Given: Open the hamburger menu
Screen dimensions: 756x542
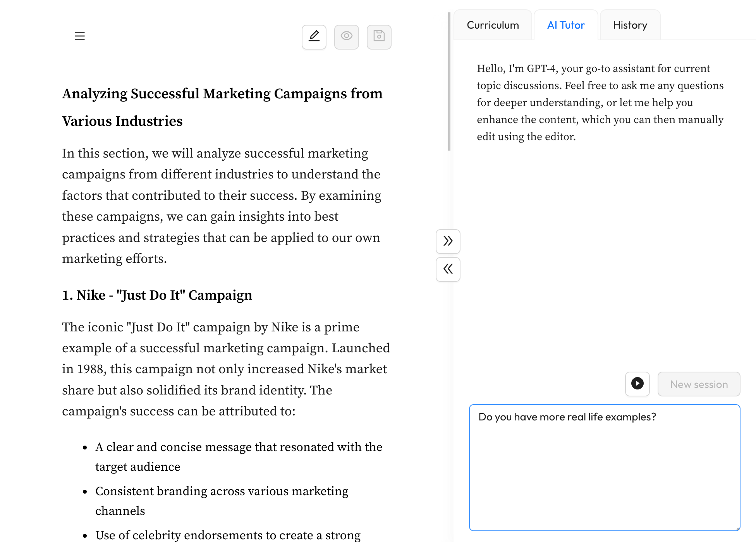Looking at the screenshot, I should coord(80,36).
